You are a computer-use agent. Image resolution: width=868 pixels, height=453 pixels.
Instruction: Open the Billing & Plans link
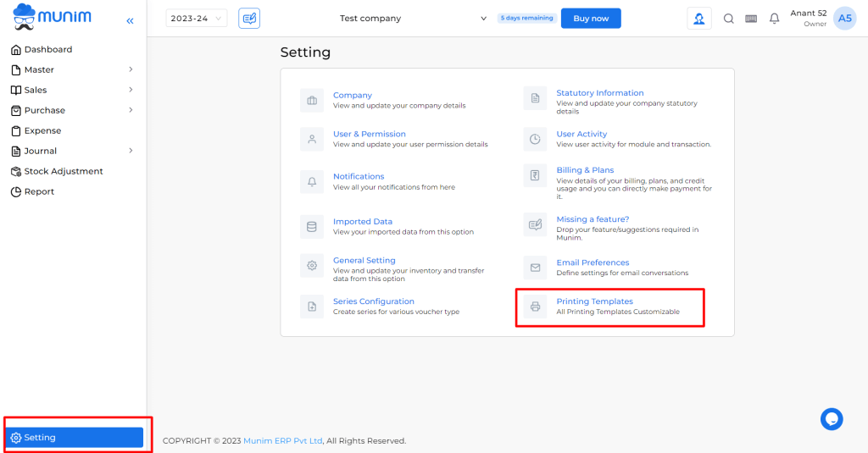coord(585,170)
